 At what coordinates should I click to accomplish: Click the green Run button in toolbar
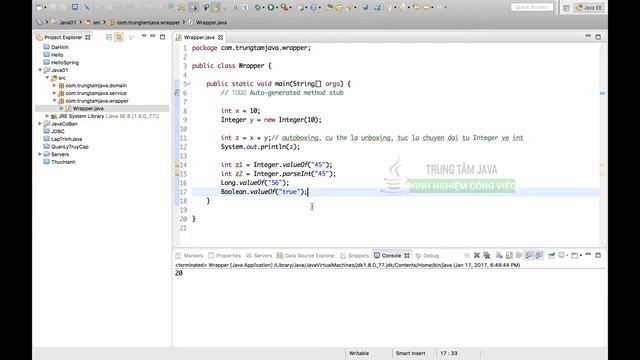271,7
